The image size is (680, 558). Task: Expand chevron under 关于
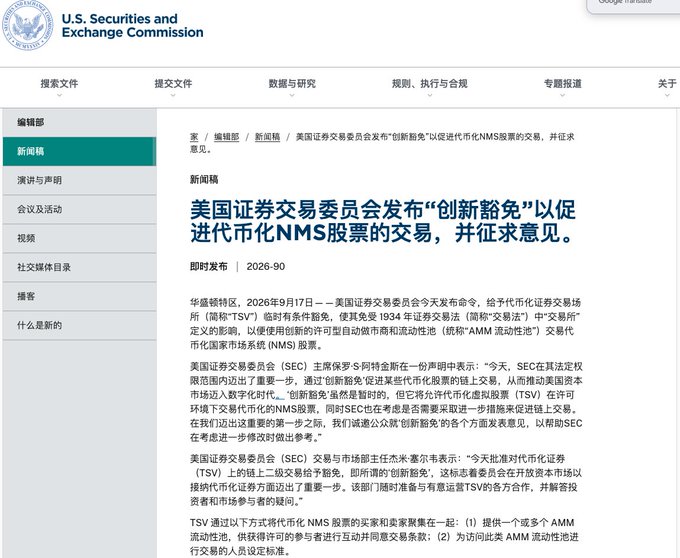pyautogui.click(x=667, y=95)
